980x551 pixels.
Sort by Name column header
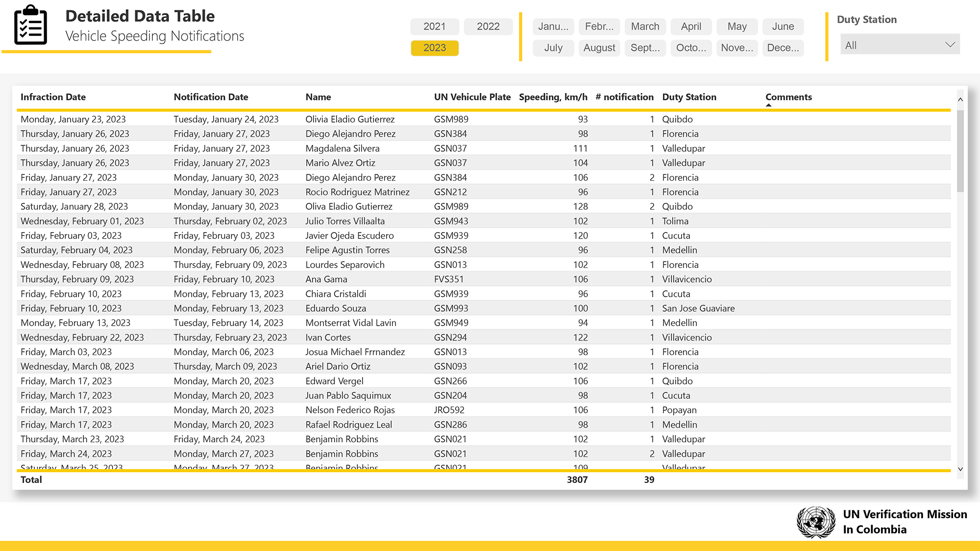(x=318, y=97)
